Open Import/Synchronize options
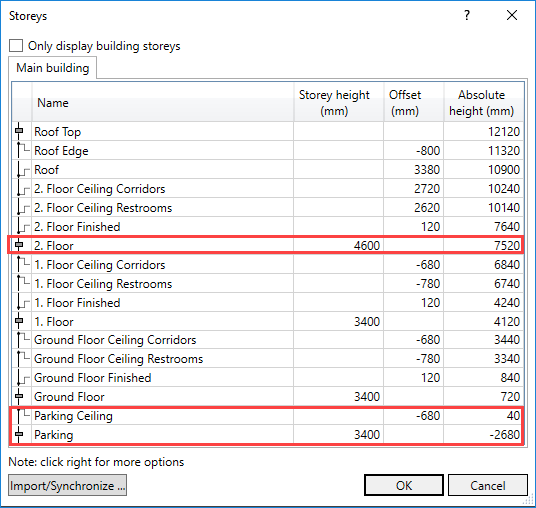This screenshot has width=536, height=508. [68, 485]
